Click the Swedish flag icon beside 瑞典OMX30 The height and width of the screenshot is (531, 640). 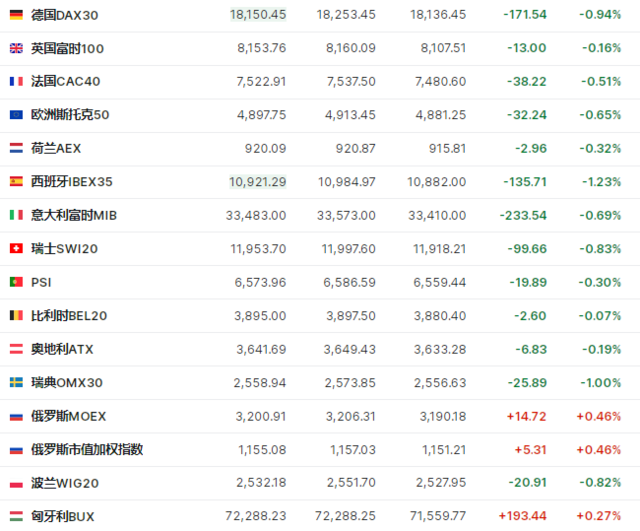tap(16, 383)
